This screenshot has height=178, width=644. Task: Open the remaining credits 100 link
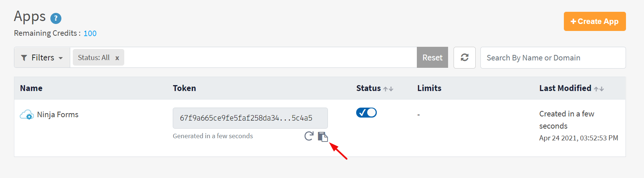pyautogui.click(x=90, y=34)
